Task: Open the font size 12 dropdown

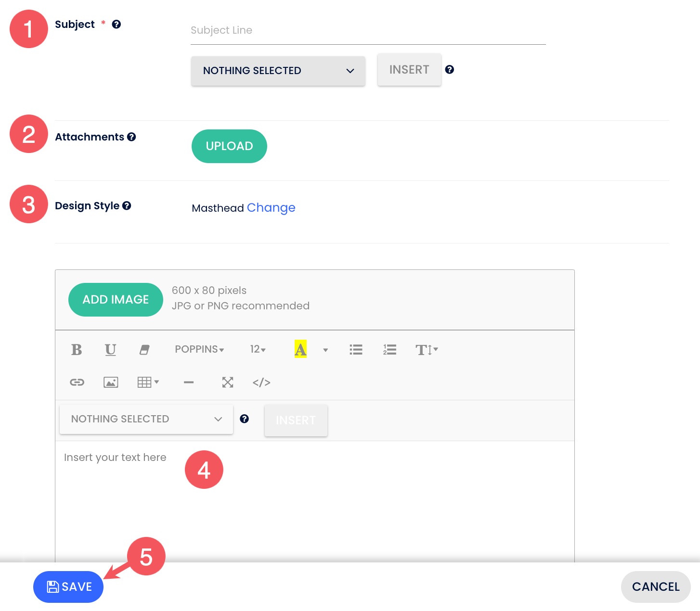Action: coord(258,349)
